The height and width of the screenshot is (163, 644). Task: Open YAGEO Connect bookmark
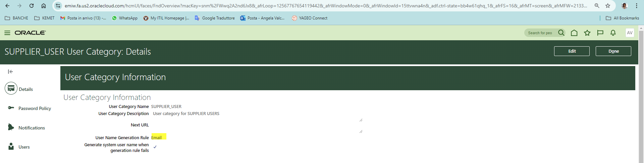pos(310,18)
